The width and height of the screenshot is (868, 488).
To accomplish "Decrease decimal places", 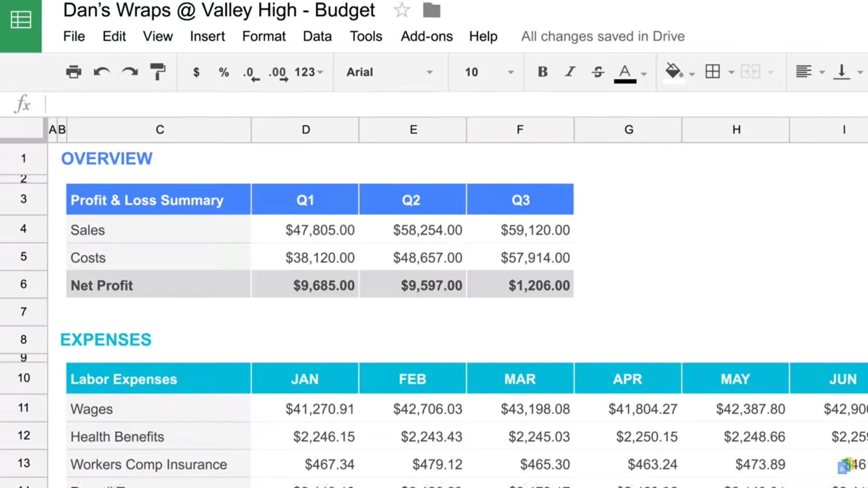I will [250, 72].
